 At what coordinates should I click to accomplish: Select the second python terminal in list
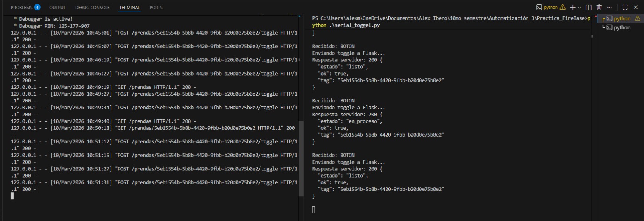pyautogui.click(x=622, y=27)
